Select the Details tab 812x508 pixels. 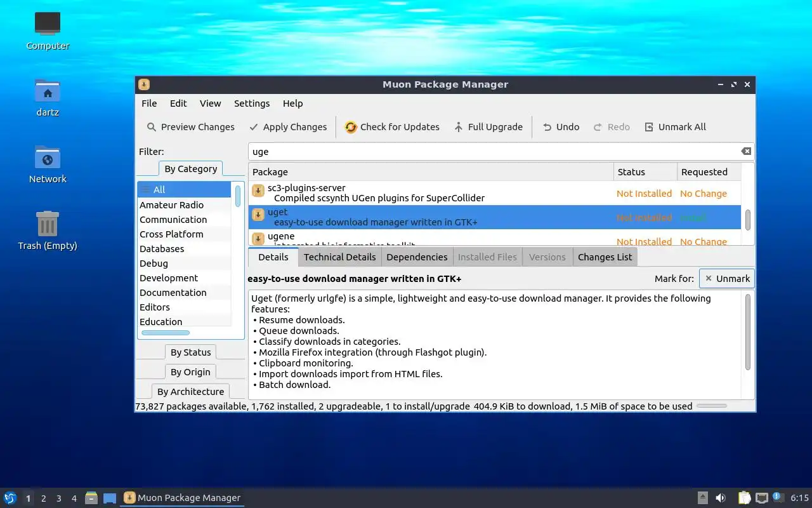click(273, 257)
